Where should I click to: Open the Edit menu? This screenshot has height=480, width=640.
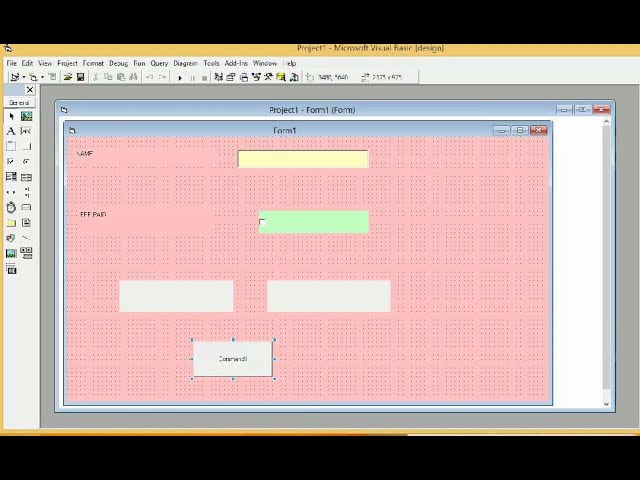point(27,63)
